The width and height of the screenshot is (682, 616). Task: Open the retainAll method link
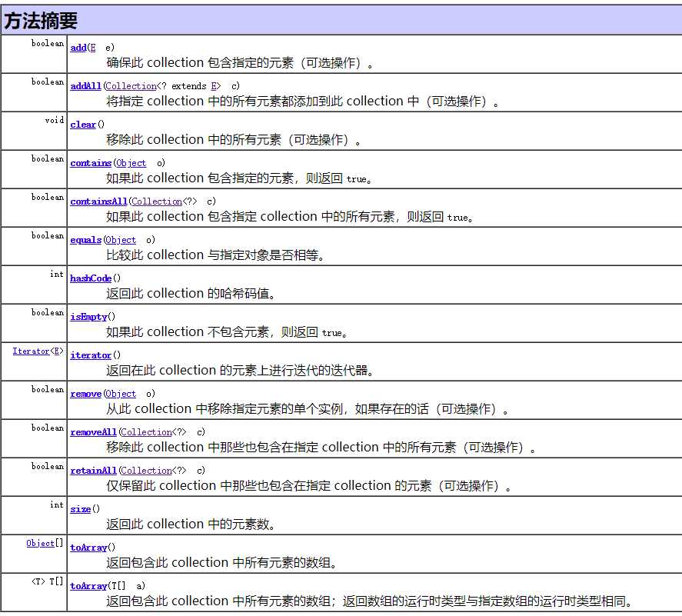(x=94, y=471)
